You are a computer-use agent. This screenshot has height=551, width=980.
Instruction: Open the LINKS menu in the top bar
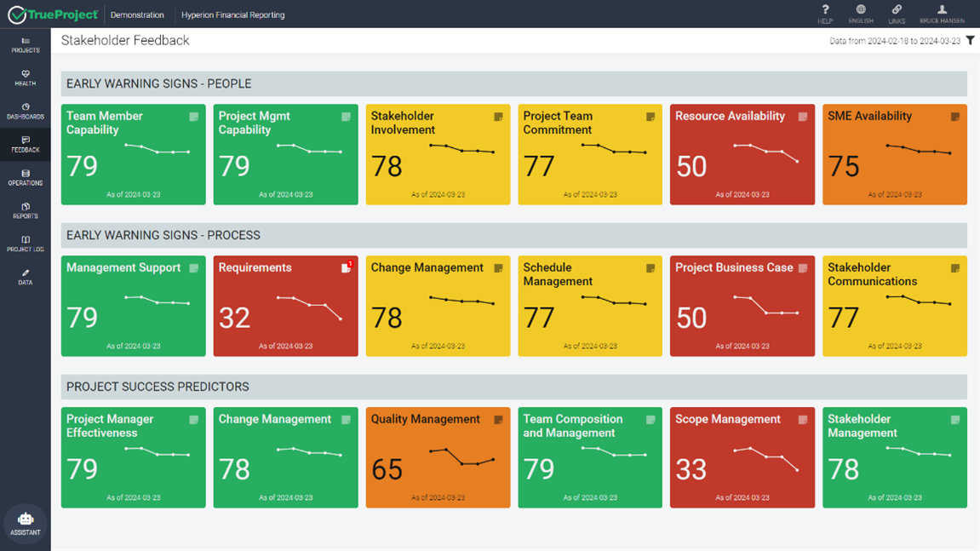click(897, 14)
